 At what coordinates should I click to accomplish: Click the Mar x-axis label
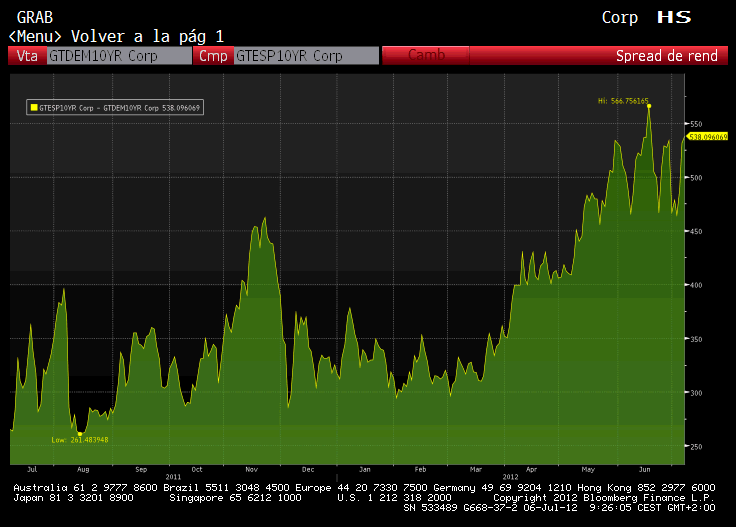click(x=476, y=469)
